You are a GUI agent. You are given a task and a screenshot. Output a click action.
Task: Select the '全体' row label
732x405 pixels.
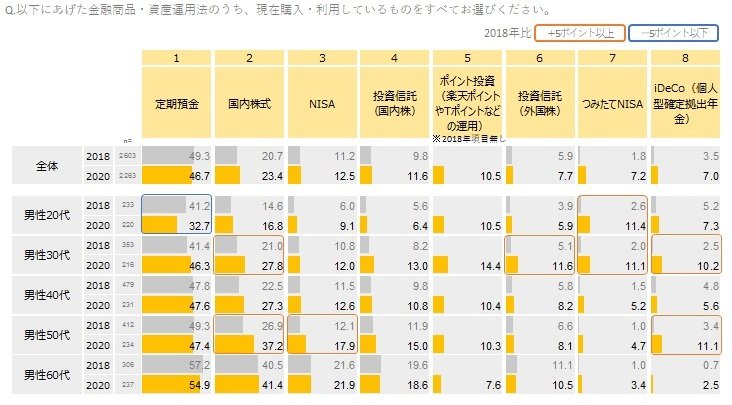(x=47, y=166)
